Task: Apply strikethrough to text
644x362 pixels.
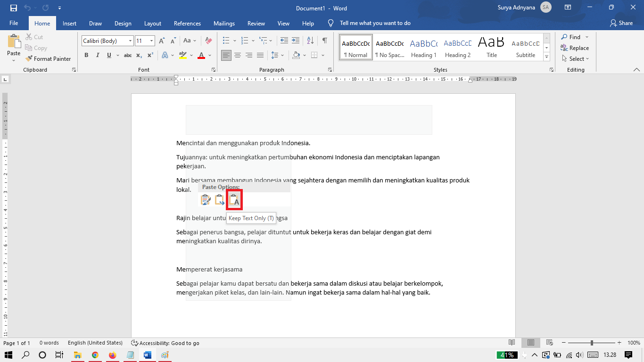Action: point(127,55)
